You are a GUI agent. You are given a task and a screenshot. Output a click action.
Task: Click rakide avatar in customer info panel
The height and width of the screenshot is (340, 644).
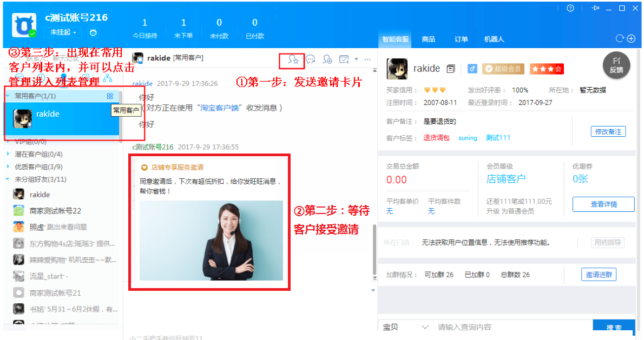click(x=397, y=69)
